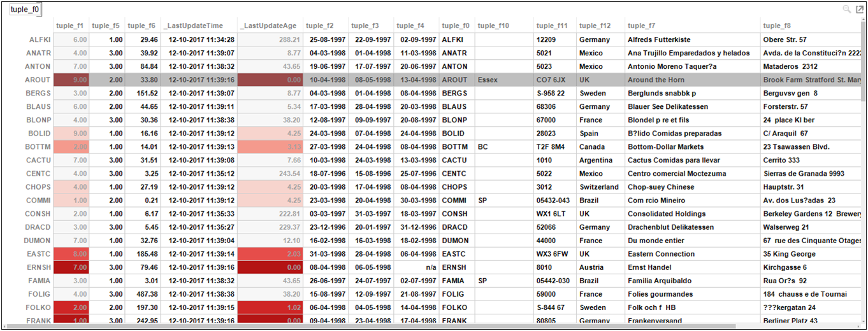This screenshot has width=868, height=331.
Task: Select the BOTTM row label
Action: 38,146
